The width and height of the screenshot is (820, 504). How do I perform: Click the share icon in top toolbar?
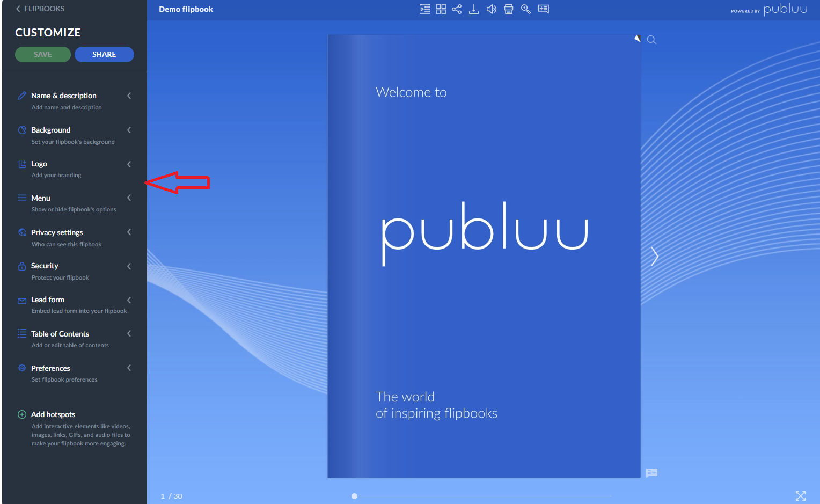click(457, 9)
